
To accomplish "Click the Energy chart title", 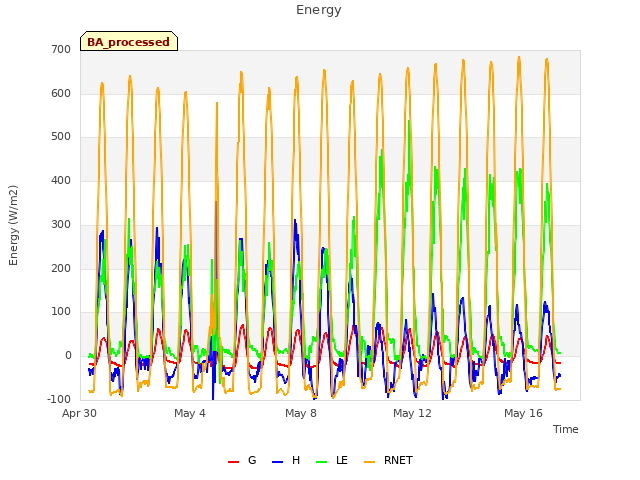I will (319, 10).
